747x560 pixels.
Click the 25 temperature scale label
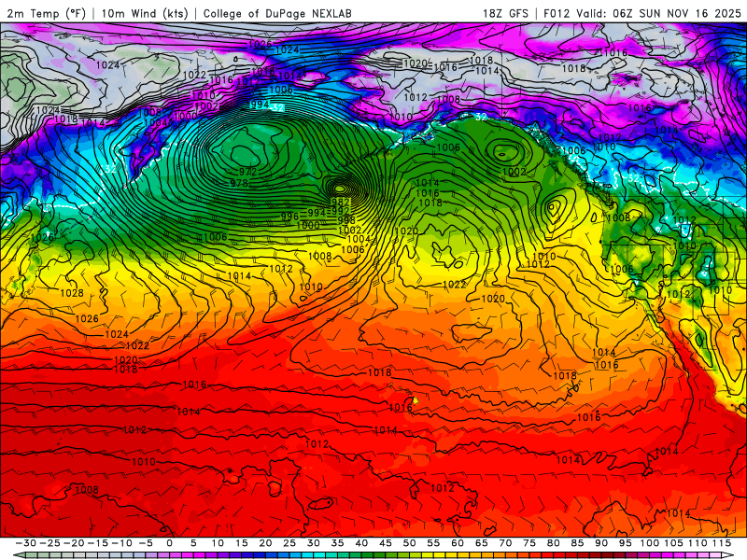[289, 543]
